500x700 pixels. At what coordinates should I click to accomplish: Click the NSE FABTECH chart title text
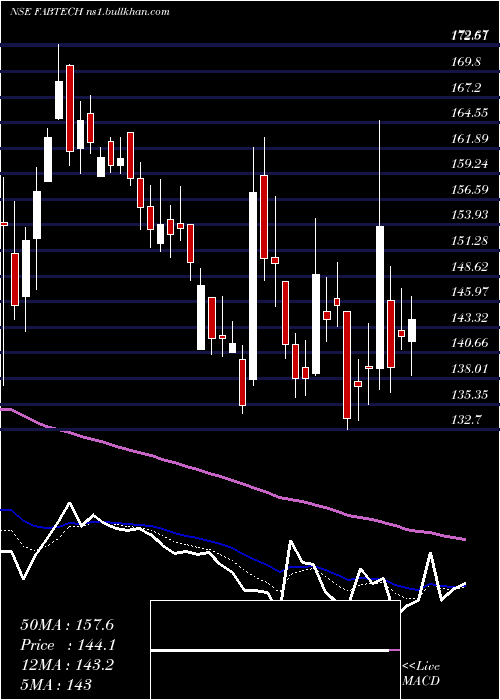tap(90, 12)
